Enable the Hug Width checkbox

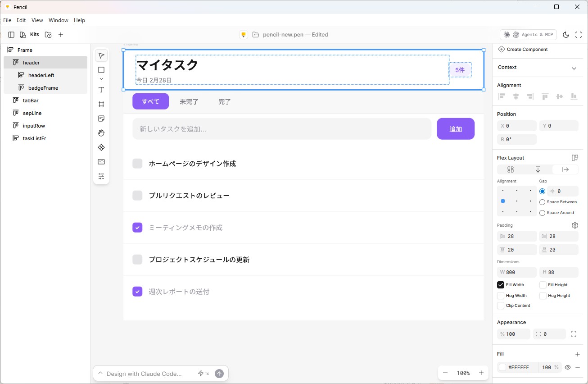(501, 296)
